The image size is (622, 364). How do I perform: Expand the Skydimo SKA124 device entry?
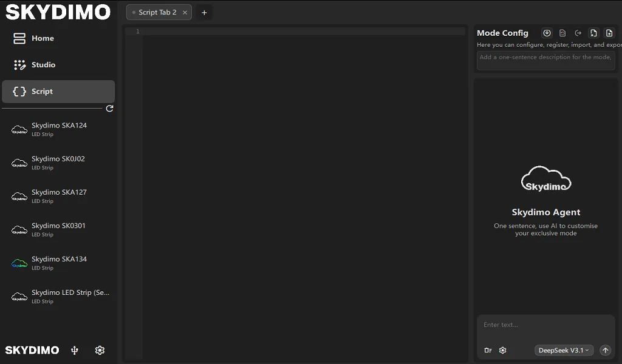pyautogui.click(x=59, y=129)
